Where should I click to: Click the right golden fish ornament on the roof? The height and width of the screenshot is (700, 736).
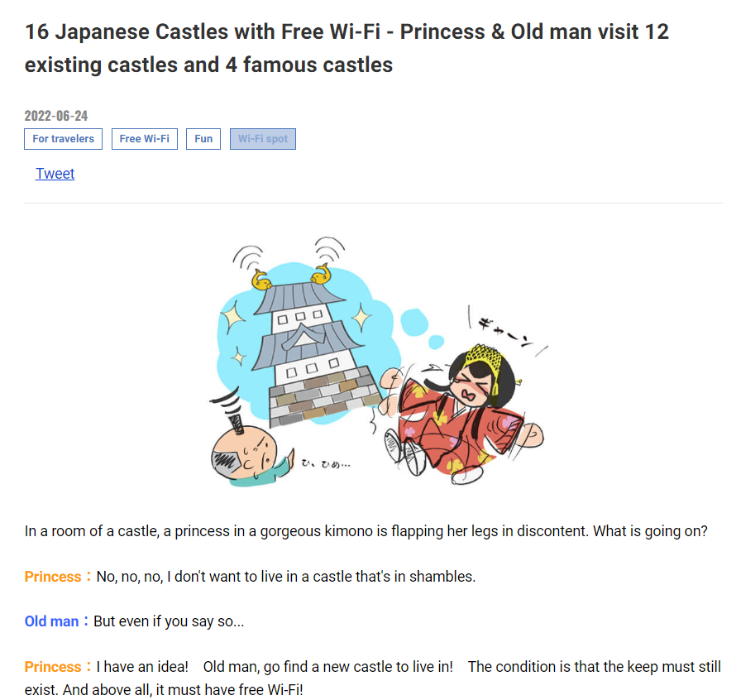321,274
